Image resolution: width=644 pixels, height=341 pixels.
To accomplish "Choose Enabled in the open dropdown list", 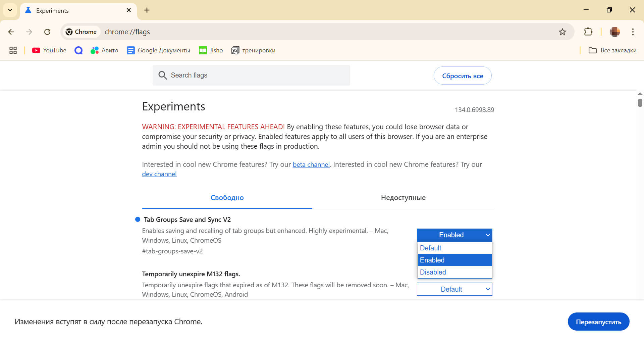I will tap(455, 260).
